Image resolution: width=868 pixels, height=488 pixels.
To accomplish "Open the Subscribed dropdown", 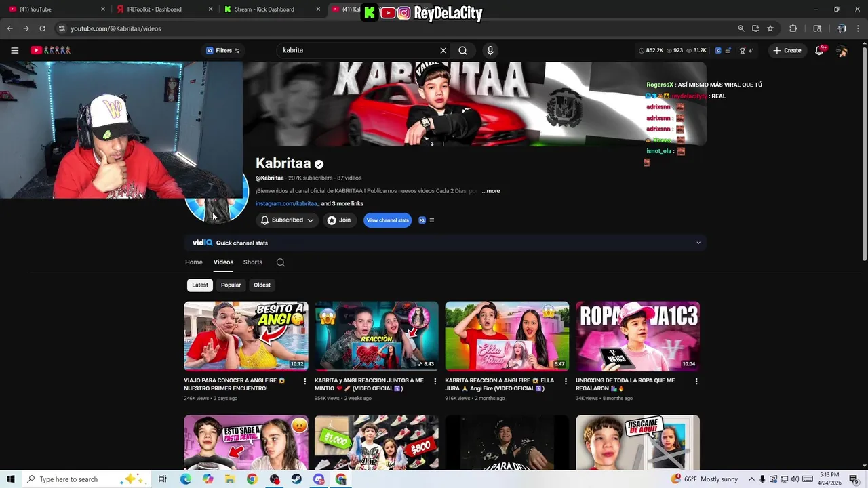I will click(x=288, y=220).
